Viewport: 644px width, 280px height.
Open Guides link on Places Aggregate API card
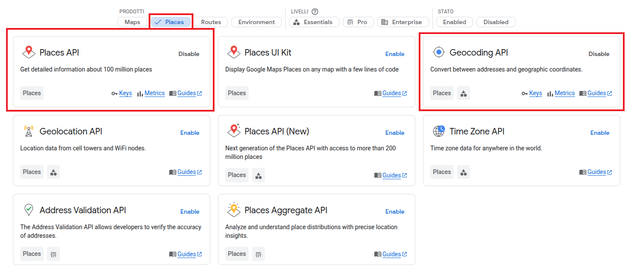tap(391, 254)
